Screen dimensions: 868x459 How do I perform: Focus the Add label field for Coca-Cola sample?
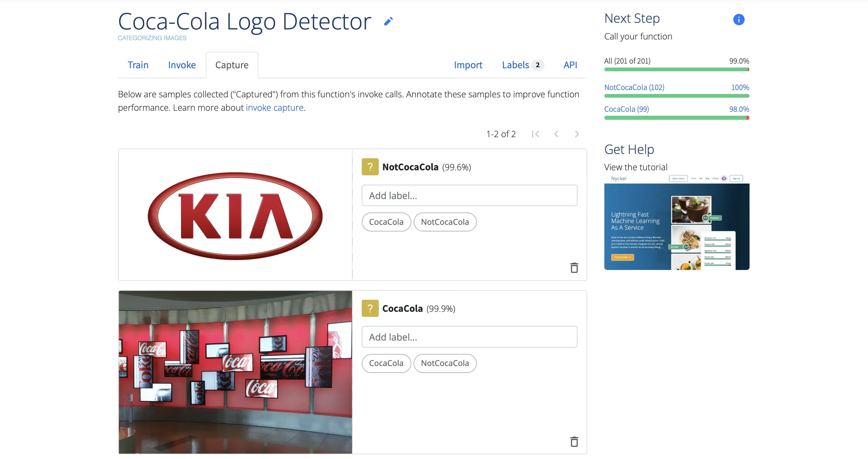(x=469, y=337)
